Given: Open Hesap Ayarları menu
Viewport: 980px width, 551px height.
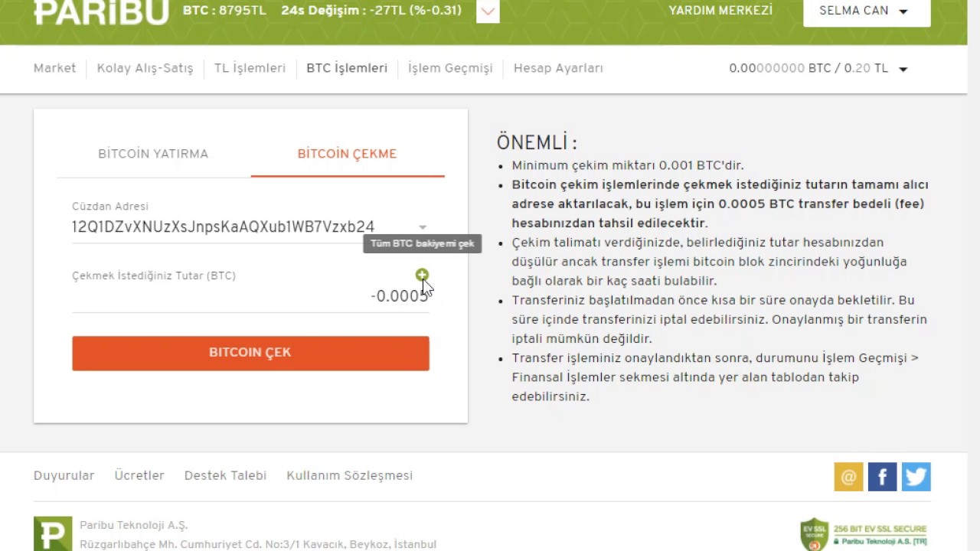Looking at the screenshot, I should 558,68.
